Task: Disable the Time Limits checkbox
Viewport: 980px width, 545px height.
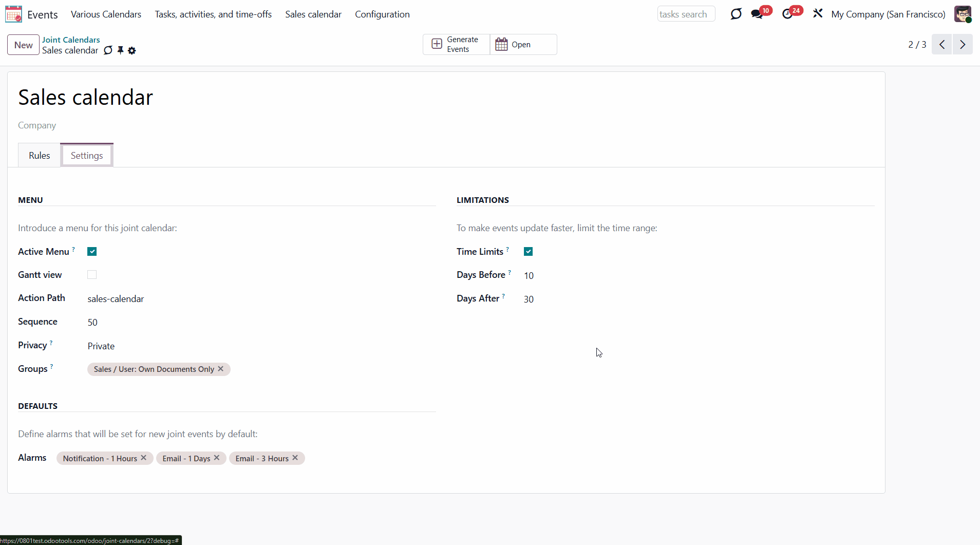Action: (528, 252)
